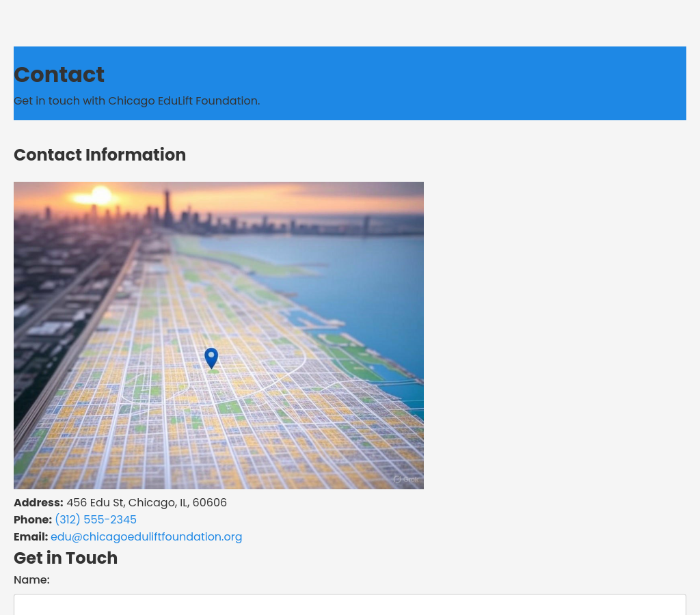Image resolution: width=700 pixels, height=615 pixels.
Task: Click the bold Email: label
Action: click(31, 537)
